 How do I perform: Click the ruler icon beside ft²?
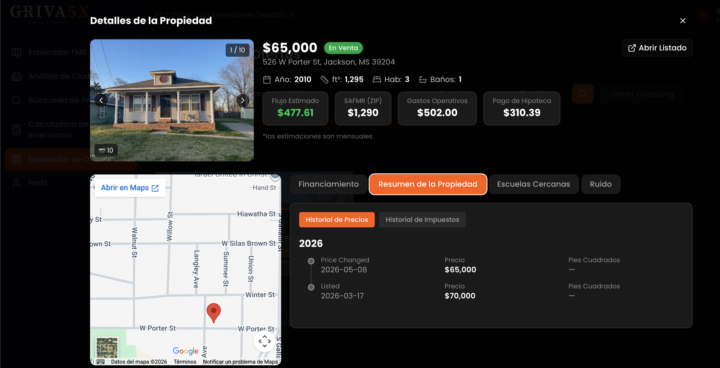pos(324,79)
